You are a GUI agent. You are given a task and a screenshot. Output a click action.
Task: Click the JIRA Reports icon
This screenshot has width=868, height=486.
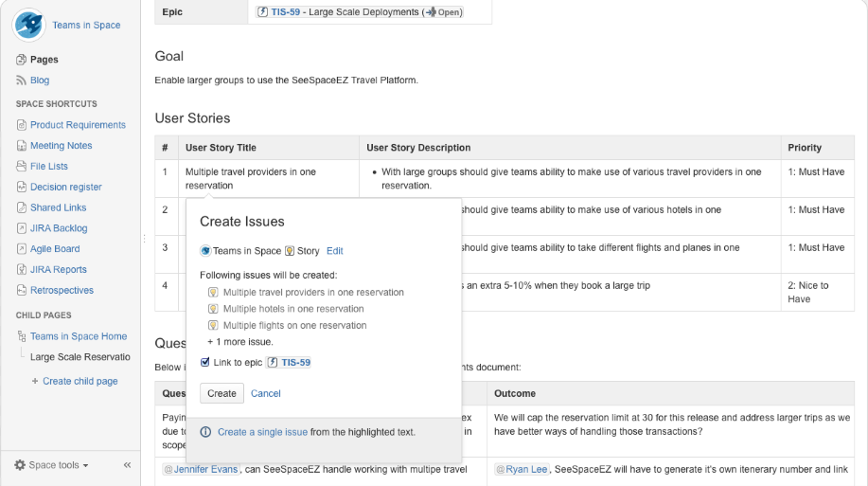click(22, 269)
